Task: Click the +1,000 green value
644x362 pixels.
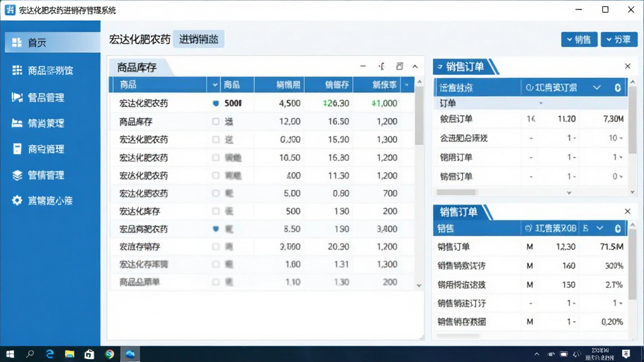Action: pos(384,104)
